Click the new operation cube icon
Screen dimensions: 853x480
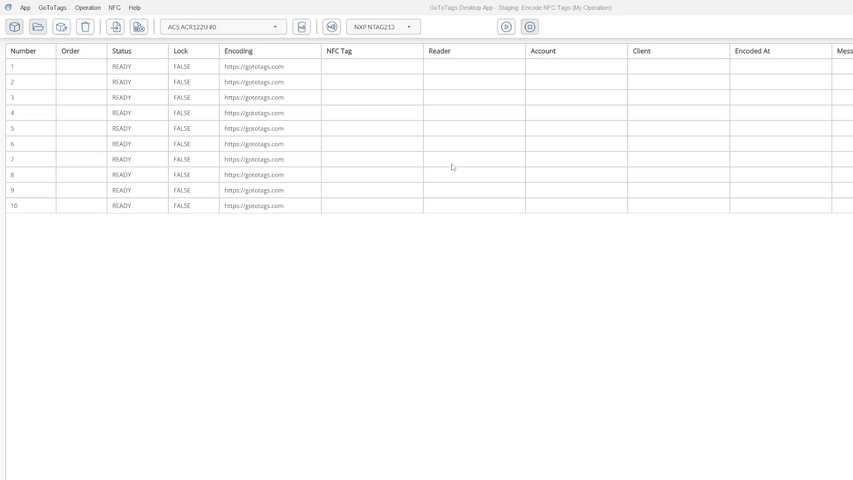[x=15, y=27]
